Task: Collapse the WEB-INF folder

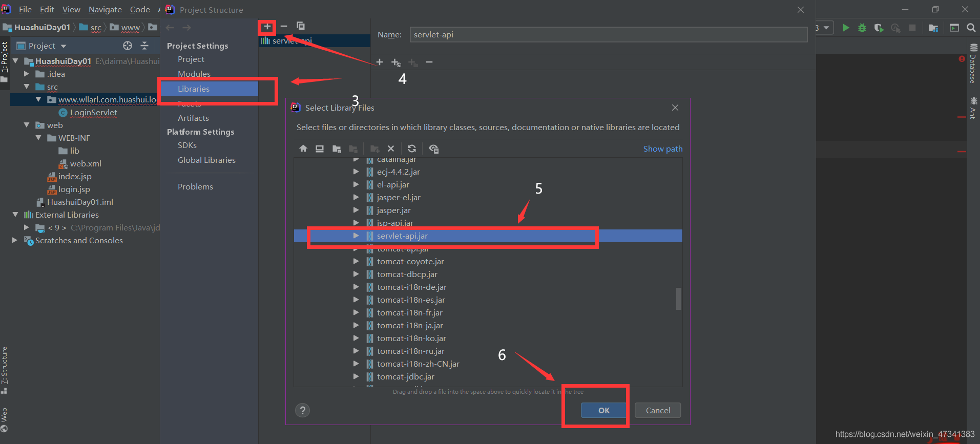Action: [38, 138]
